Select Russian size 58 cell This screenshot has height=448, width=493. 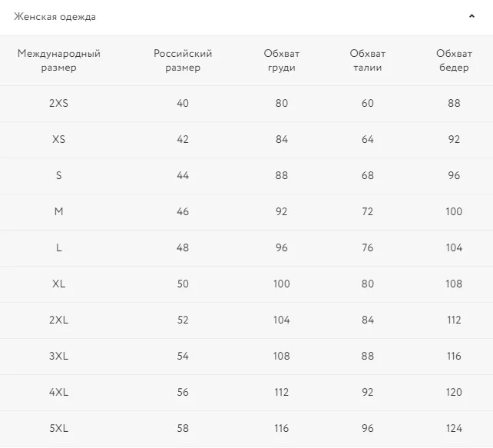pos(183,429)
